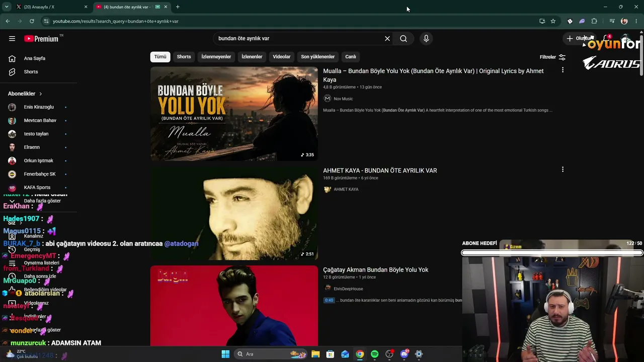Reload the page in Chrome
This screenshot has width=644, height=362.
tap(32, 21)
